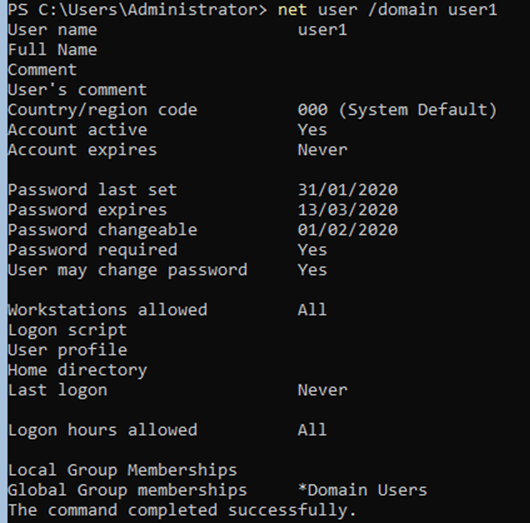Click the Yes value beside Account active
Image resolution: width=530 pixels, height=523 pixels.
click(312, 130)
